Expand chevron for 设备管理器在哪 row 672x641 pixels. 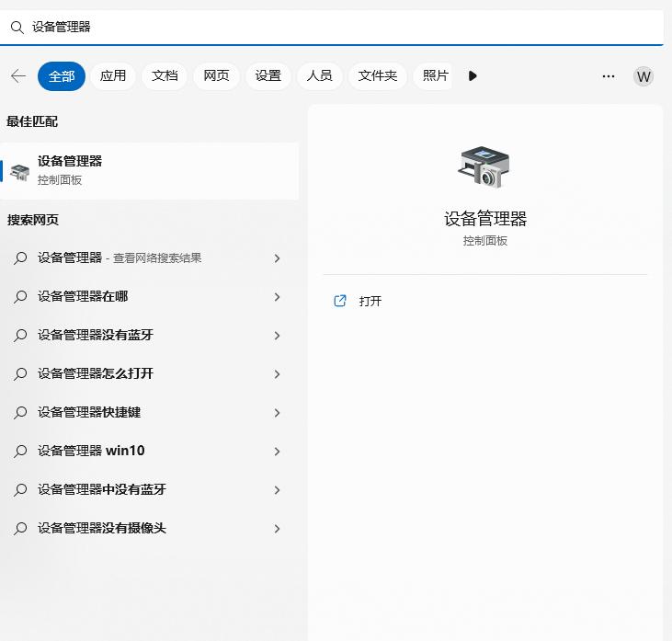[x=277, y=297]
